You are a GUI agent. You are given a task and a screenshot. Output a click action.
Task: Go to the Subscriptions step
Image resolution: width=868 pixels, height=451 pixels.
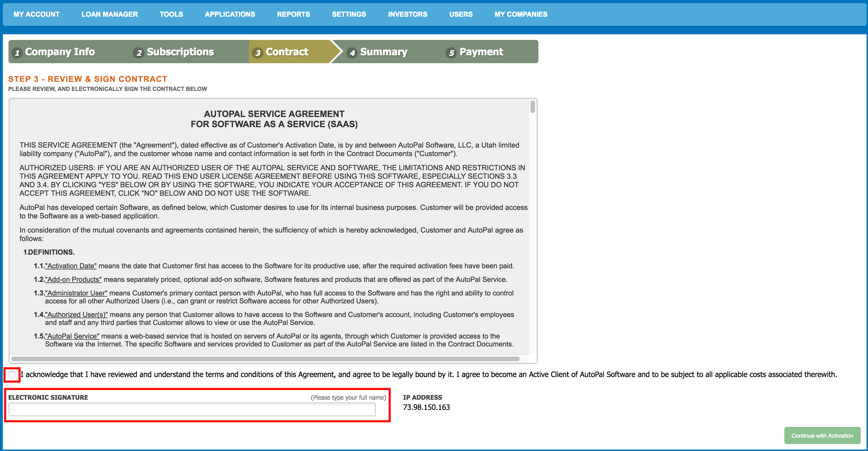180,52
